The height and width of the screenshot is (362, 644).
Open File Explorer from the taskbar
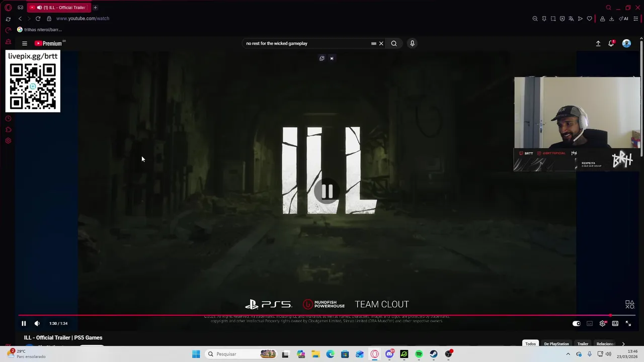click(x=315, y=354)
